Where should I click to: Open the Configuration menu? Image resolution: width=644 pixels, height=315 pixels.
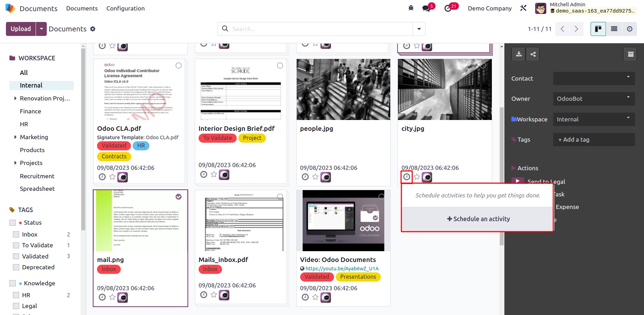point(125,8)
